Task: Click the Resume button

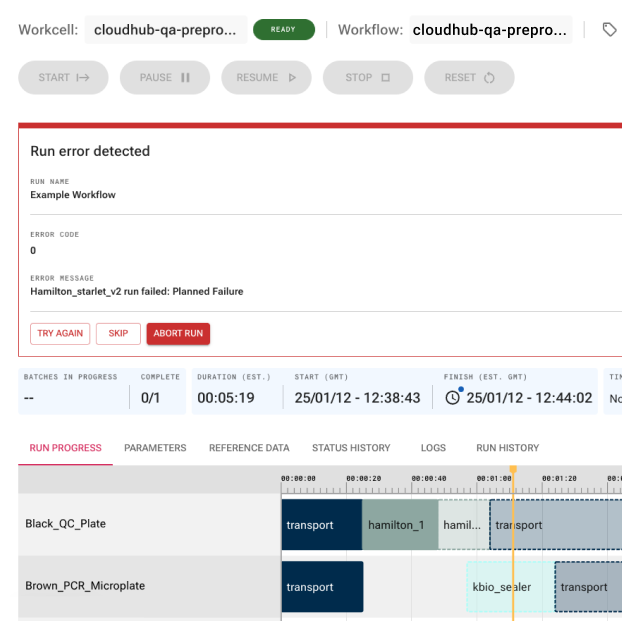Action: click(267, 77)
